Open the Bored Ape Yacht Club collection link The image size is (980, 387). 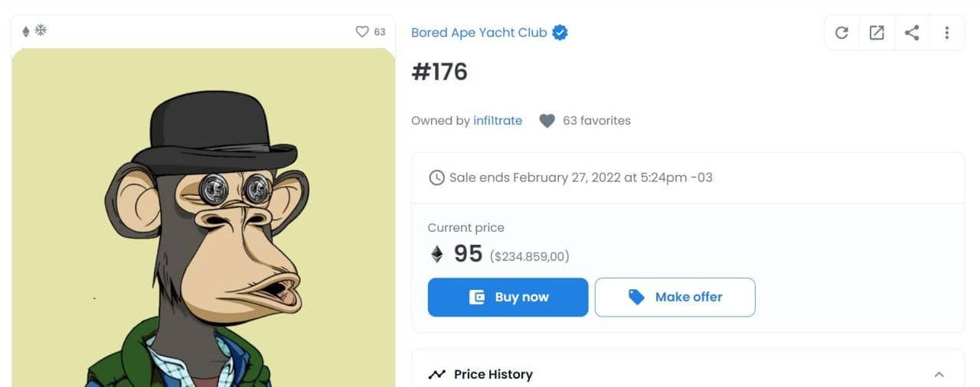pyautogui.click(x=479, y=33)
